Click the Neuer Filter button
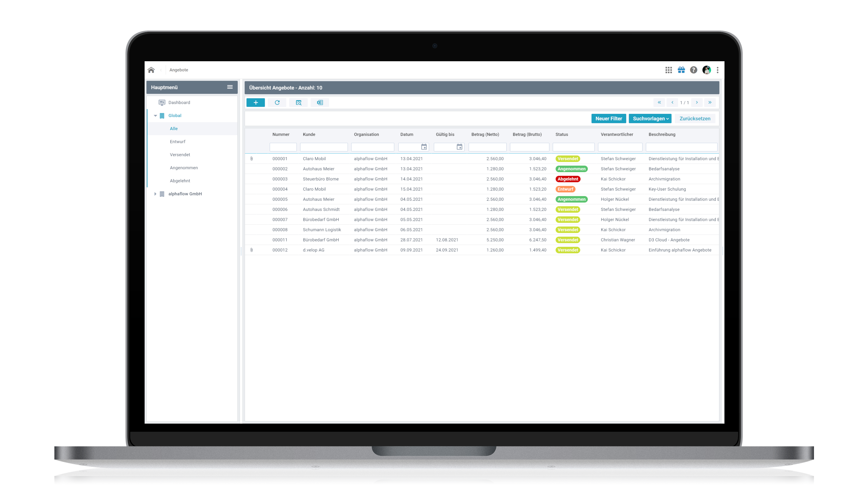The width and height of the screenshot is (868, 499). 609,118
